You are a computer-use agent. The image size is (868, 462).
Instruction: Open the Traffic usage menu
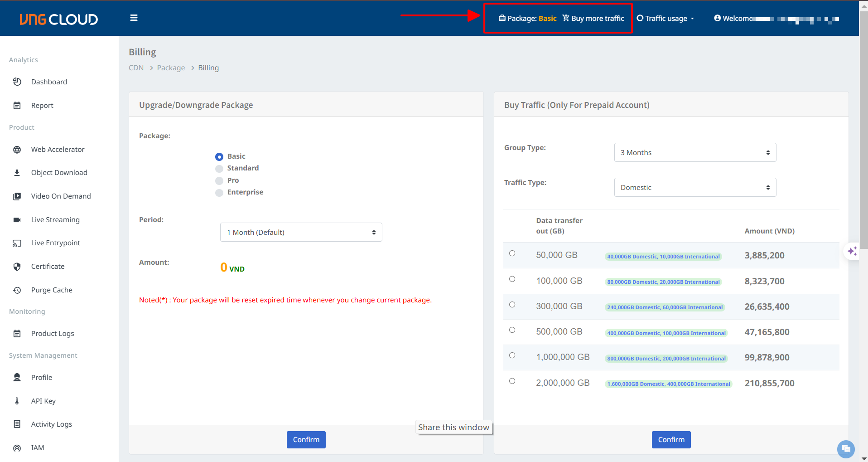click(x=665, y=19)
